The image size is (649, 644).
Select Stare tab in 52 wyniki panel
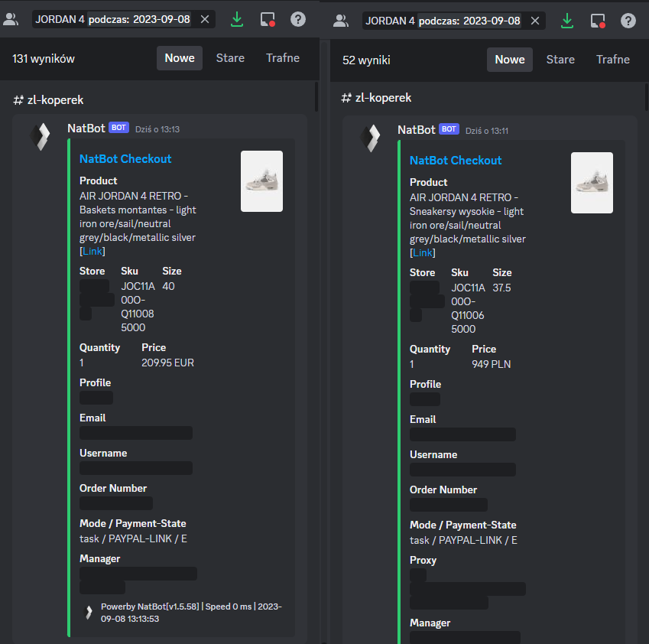pyautogui.click(x=560, y=60)
